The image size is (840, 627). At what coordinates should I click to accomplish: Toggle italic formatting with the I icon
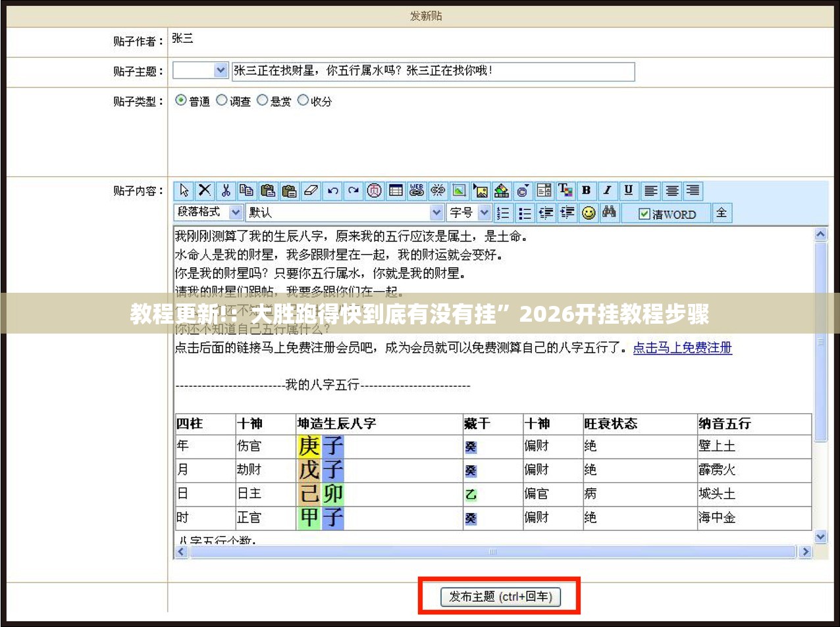pyautogui.click(x=607, y=191)
